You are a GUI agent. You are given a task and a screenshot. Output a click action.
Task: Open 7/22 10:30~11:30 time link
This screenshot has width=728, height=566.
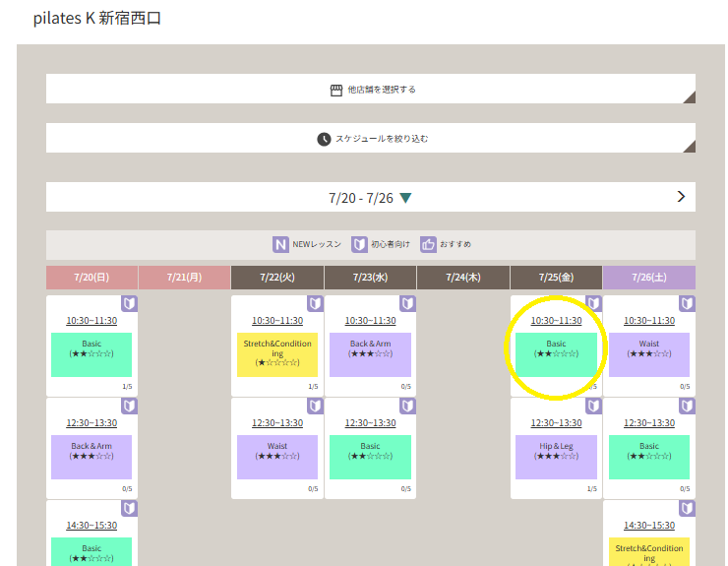(277, 321)
